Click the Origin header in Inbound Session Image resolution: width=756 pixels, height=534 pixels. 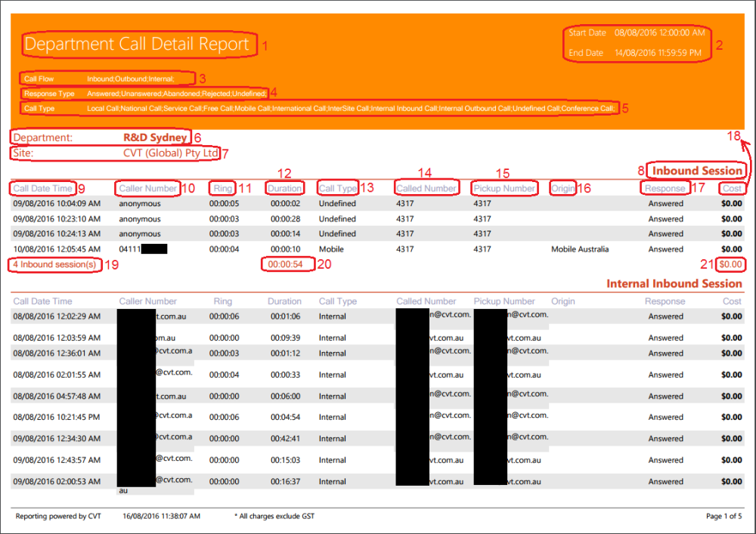[562, 188]
